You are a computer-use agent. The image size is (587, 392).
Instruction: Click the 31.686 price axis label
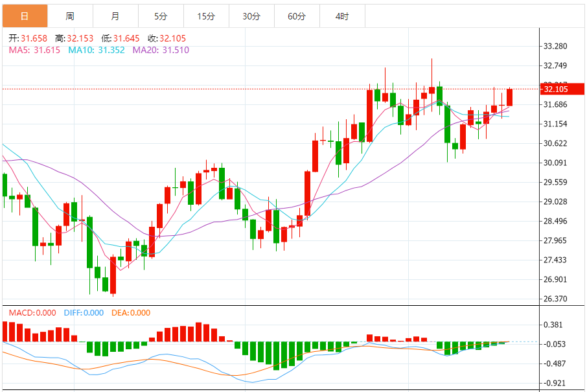click(555, 105)
